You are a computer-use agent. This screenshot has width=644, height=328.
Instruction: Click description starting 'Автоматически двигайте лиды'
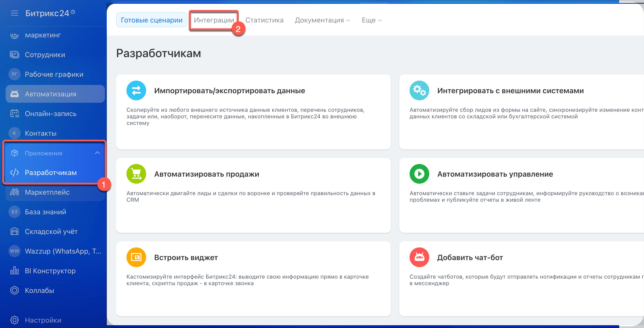click(251, 196)
